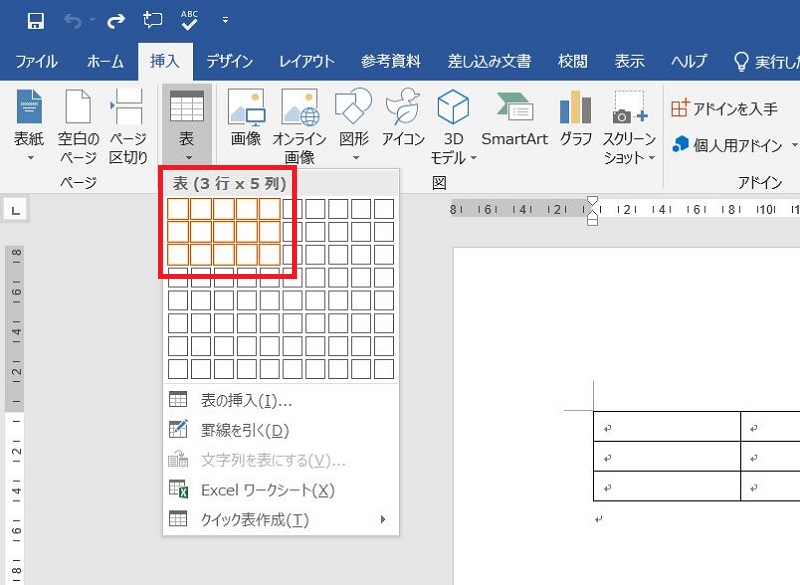Switch to the デザイン tab
This screenshot has height=585, width=800.
tap(230, 62)
